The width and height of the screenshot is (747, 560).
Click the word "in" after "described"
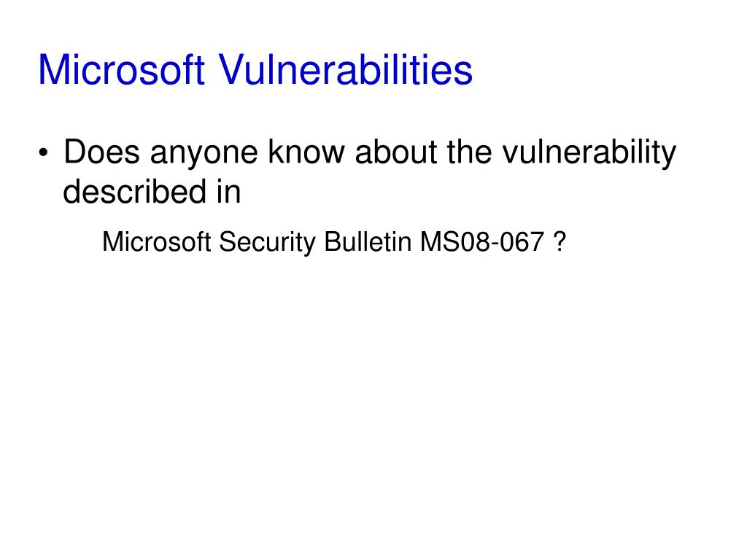229,192
